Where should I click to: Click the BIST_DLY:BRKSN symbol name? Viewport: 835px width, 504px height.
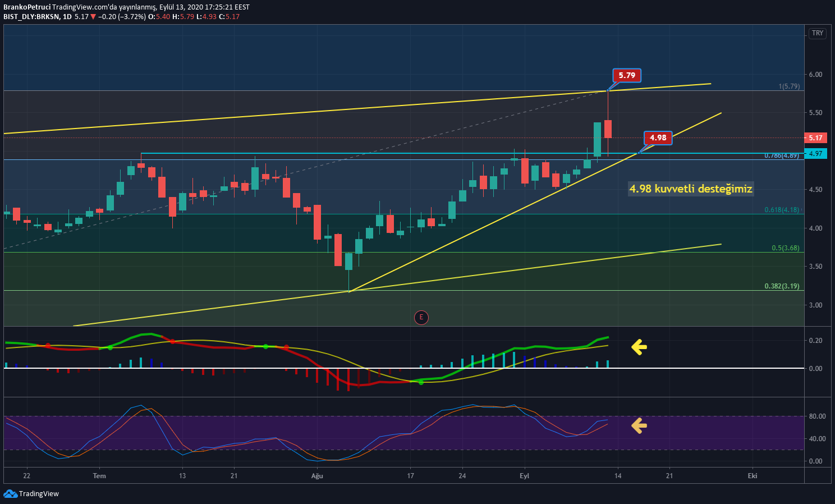click(x=31, y=17)
